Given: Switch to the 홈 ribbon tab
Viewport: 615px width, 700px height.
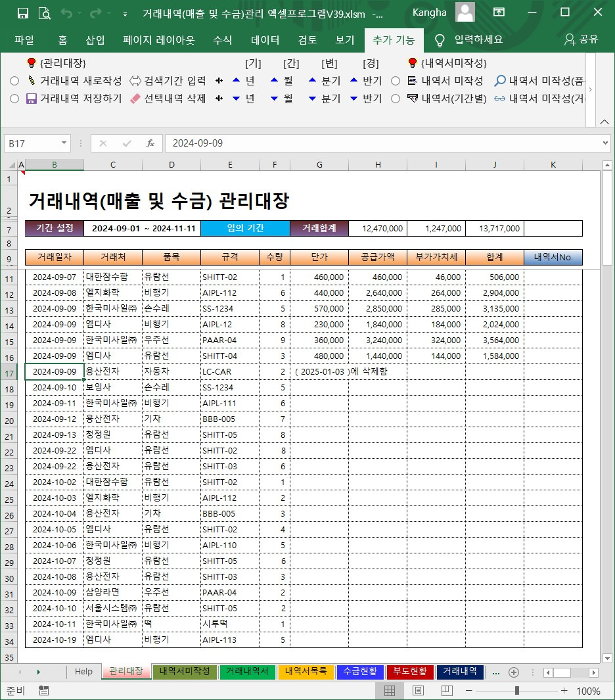Looking at the screenshot, I should click(x=62, y=40).
